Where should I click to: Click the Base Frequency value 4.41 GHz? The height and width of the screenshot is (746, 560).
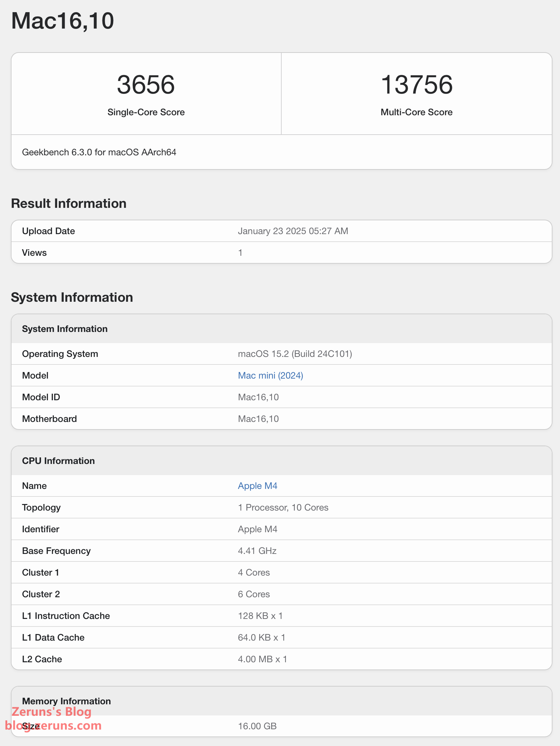click(x=257, y=551)
